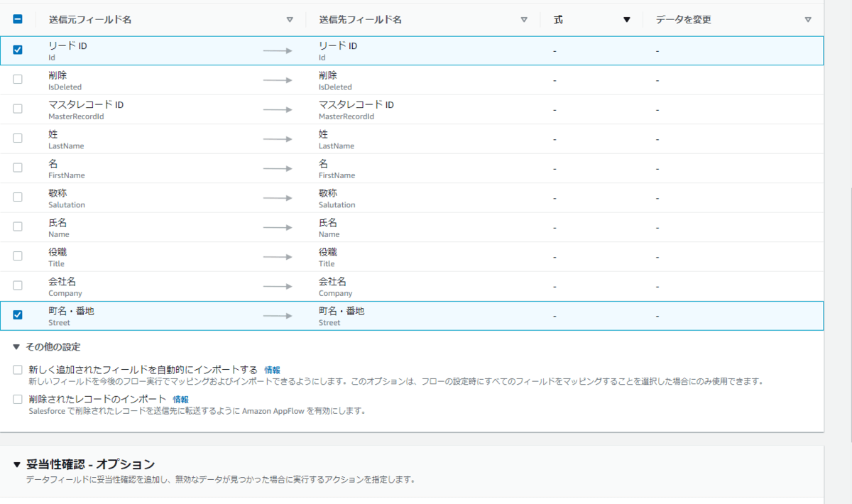Sort by 送信元フィールド名 column arrow icon
Image resolution: width=852 pixels, height=504 pixels.
(x=290, y=20)
